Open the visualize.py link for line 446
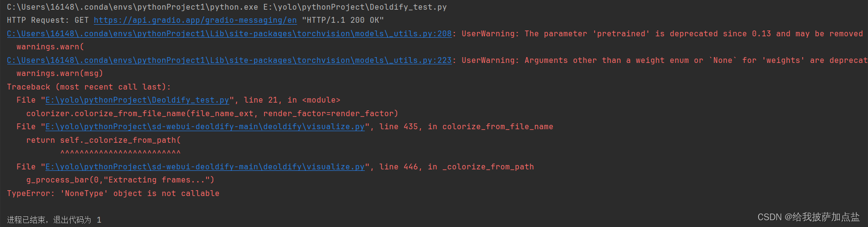The width and height of the screenshot is (868, 227). pyautogui.click(x=205, y=167)
